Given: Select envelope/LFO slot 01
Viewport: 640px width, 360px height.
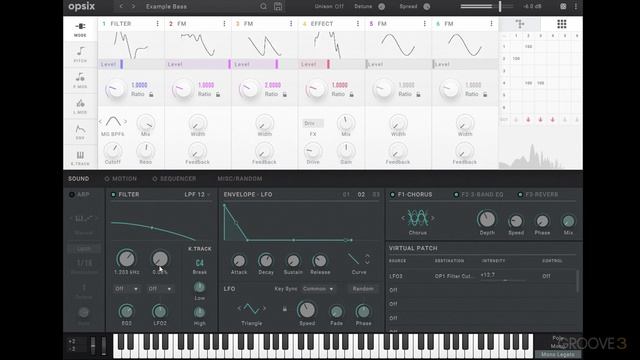Looking at the screenshot, I should pos(346,195).
